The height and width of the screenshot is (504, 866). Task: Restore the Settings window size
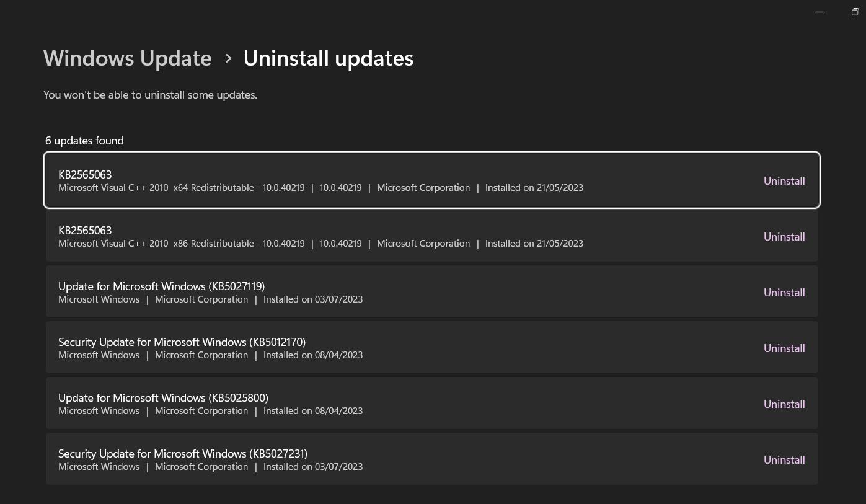pos(855,12)
